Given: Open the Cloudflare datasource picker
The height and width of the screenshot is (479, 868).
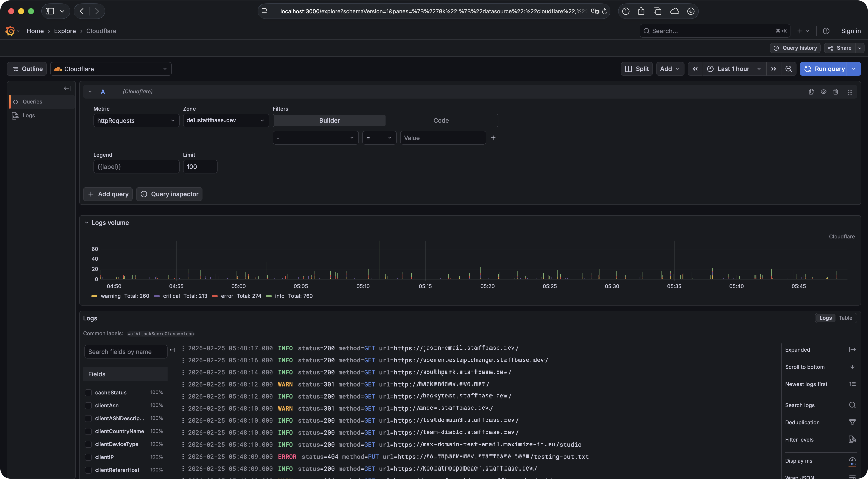Looking at the screenshot, I should pos(111,69).
